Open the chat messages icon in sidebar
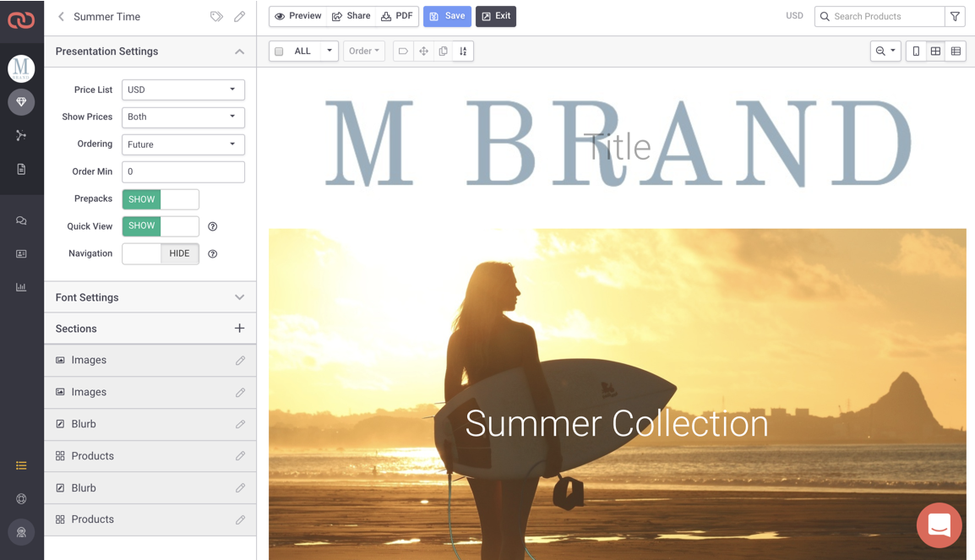This screenshot has width=975, height=560. [21, 220]
